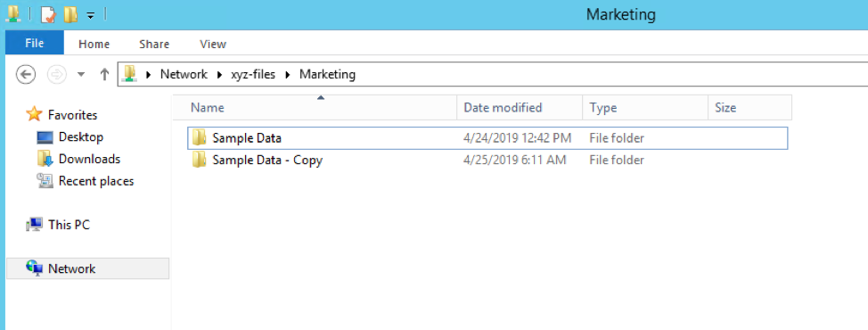Viewport: 868px width, 330px height.
Task: Go up one level with Up arrow
Action: pos(104,74)
